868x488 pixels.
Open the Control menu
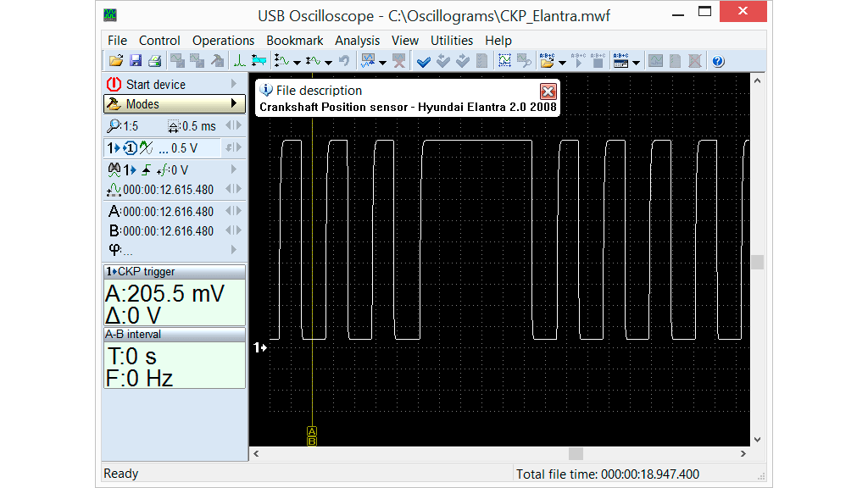159,41
